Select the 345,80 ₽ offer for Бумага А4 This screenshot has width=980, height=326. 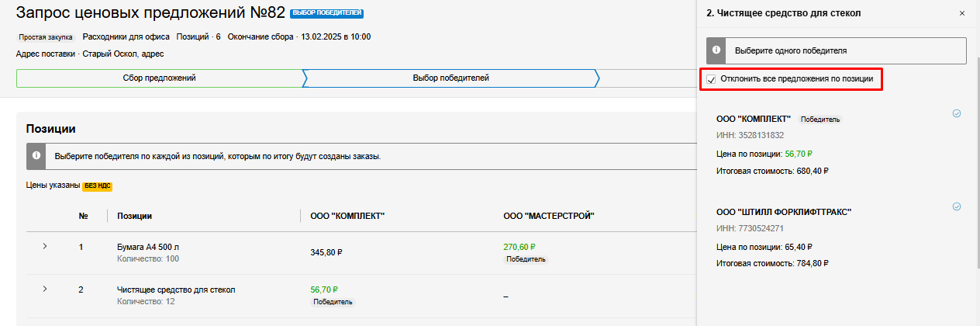326,252
